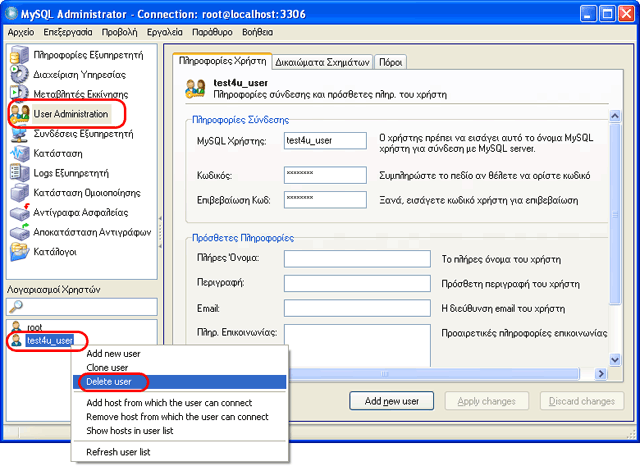This screenshot has width=640, height=466.
Task: Open the Επεξεργασία menu
Action: tap(68, 32)
